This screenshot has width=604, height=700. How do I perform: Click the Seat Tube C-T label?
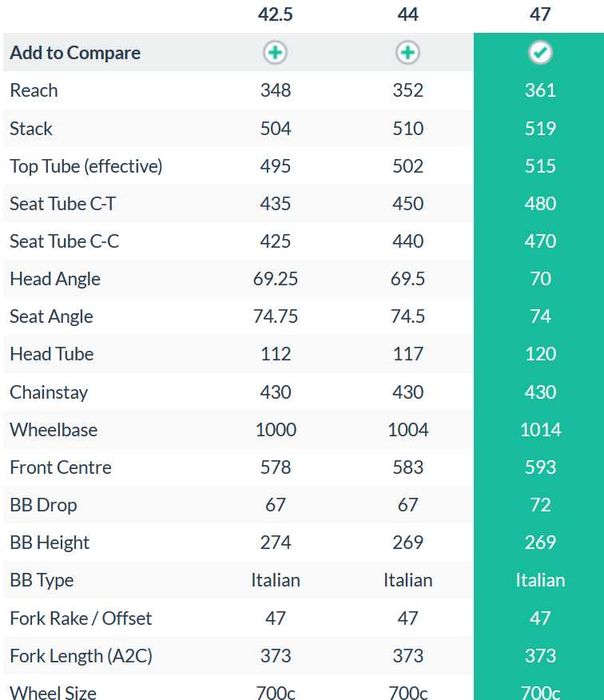63,203
